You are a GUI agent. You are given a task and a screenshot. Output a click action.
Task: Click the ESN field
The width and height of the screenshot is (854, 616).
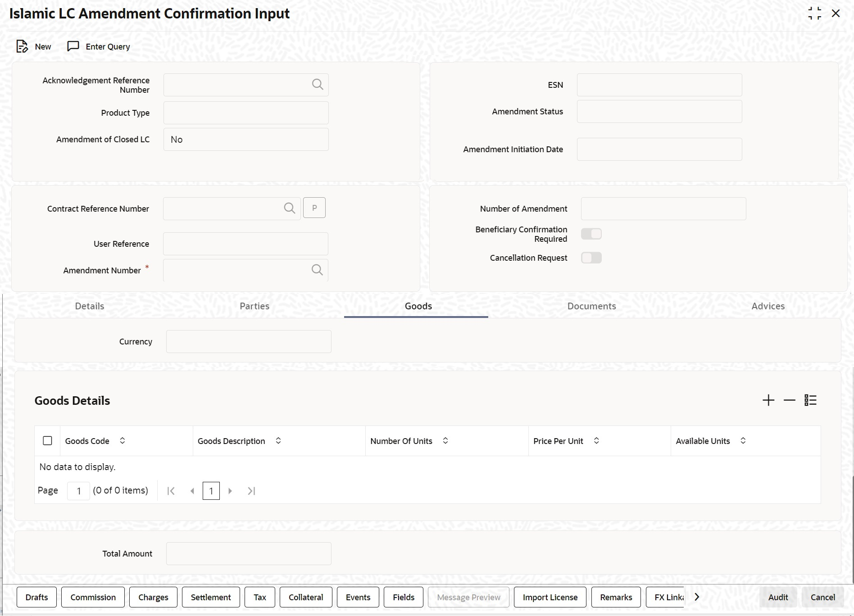coord(659,85)
